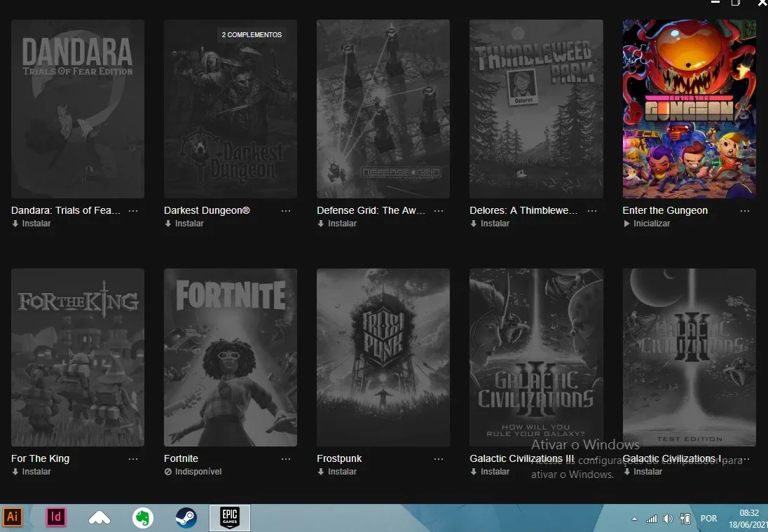Click Inicializar under Enter the Gungeon
Image resolution: width=768 pixels, height=532 pixels.
click(647, 224)
